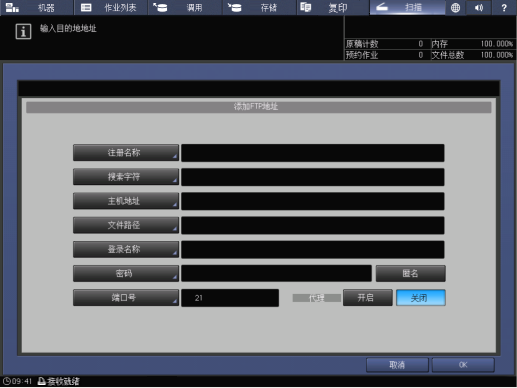Go to the 复印 copy tab

[333, 7]
